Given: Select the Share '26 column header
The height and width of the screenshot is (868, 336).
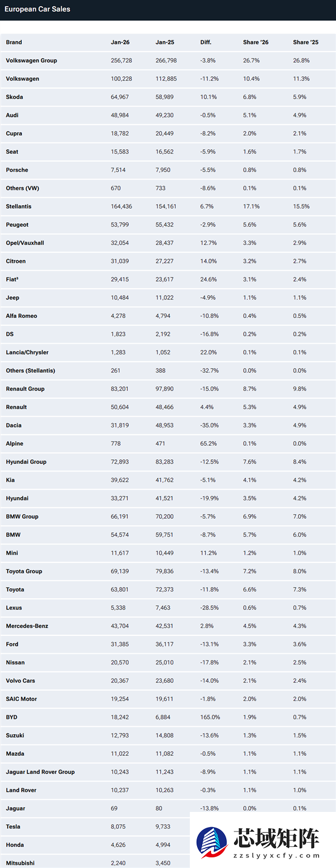Looking at the screenshot, I should pos(255,42).
